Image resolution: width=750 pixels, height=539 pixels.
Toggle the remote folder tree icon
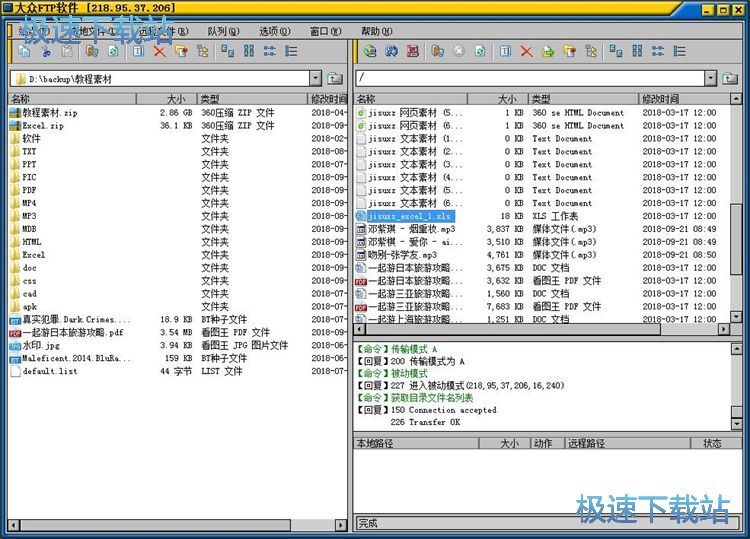(x=591, y=51)
